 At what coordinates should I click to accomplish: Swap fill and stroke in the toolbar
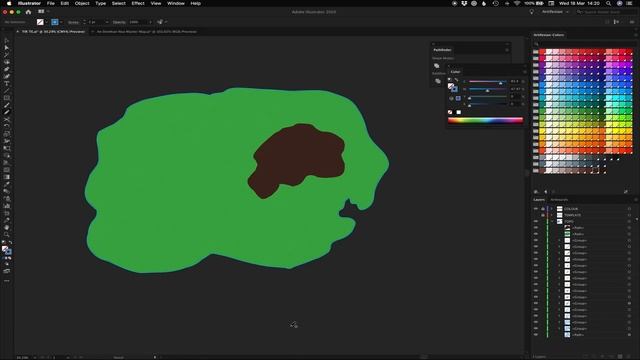tap(10, 242)
